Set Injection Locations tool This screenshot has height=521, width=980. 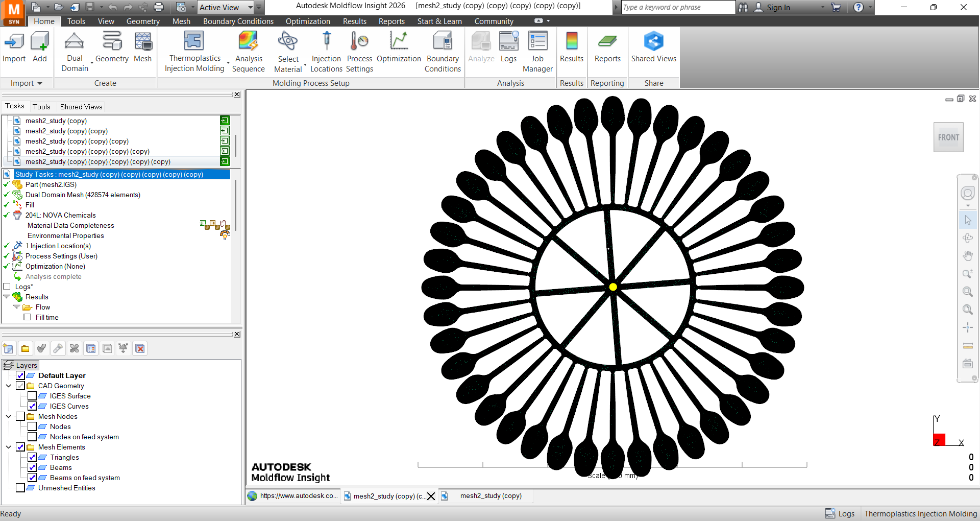326,52
